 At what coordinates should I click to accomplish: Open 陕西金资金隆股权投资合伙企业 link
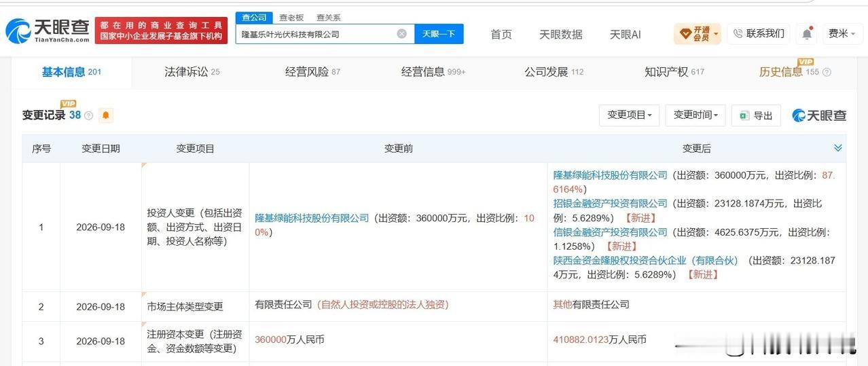pos(646,261)
